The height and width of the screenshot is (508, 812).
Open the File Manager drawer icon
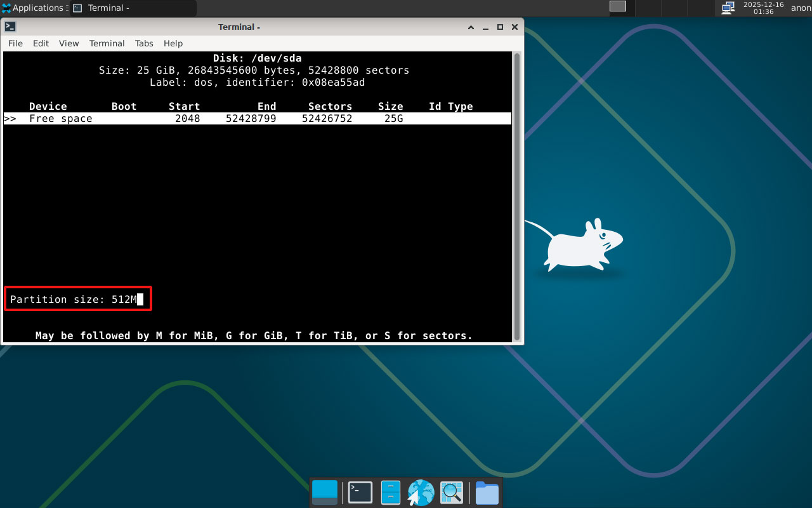tap(390, 493)
